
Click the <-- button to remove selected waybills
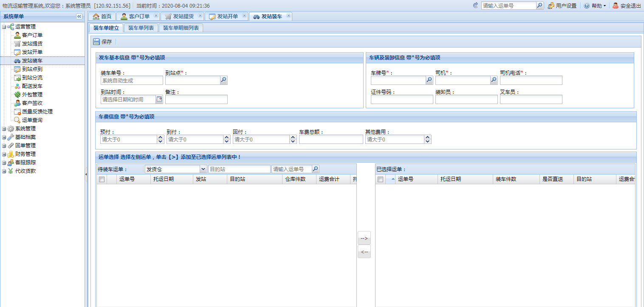click(x=364, y=252)
